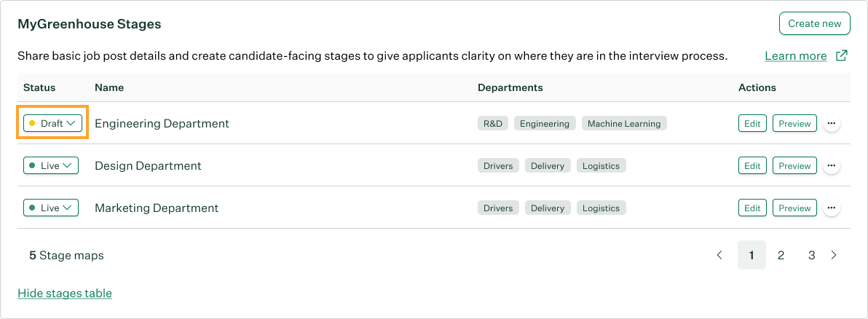The image size is (868, 319).
Task: Edit the Marketing Department stage map
Action: click(752, 208)
